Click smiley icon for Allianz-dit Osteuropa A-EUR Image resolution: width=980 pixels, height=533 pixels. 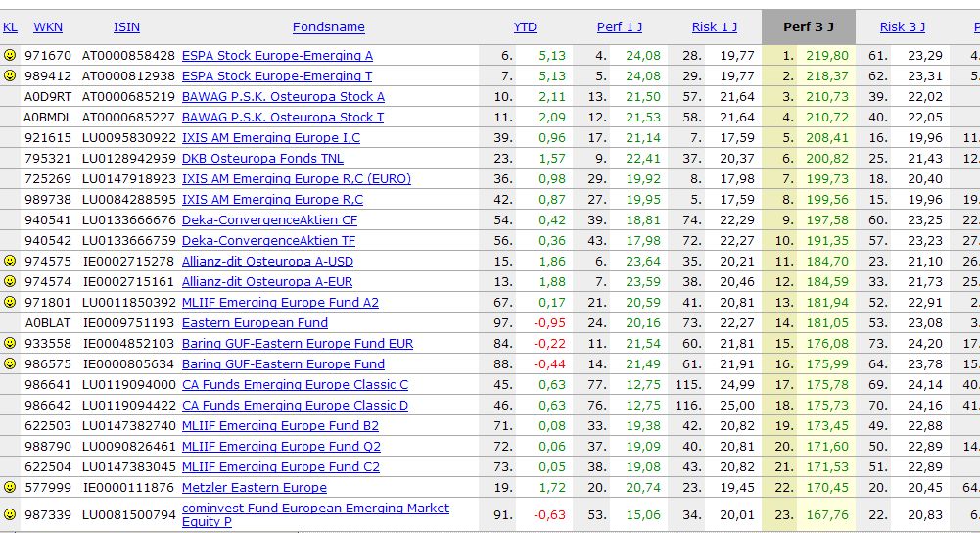pos(10,281)
